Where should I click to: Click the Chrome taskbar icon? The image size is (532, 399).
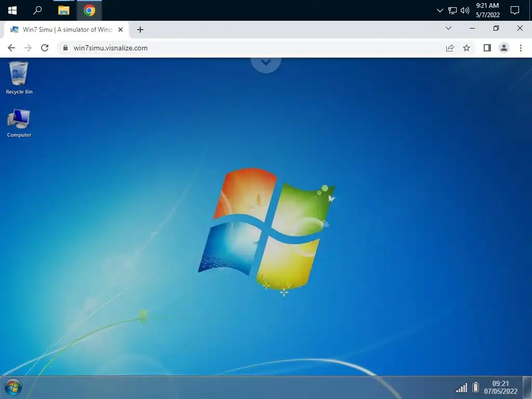[x=89, y=10]
